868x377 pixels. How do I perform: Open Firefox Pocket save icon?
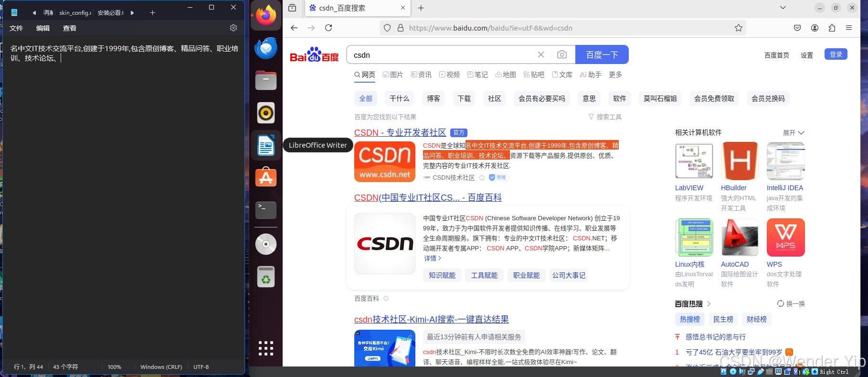pos(797,28)
